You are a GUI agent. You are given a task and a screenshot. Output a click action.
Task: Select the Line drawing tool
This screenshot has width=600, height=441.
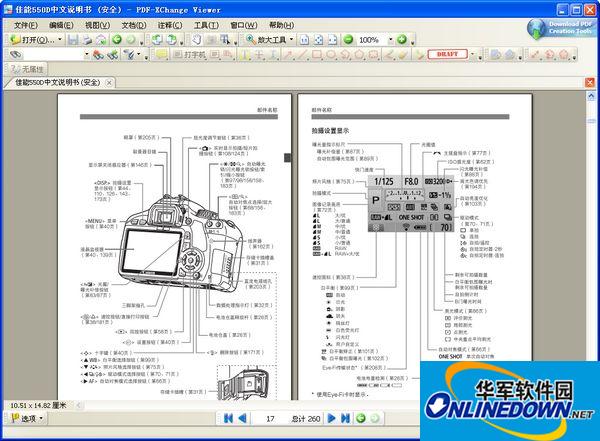(302, 55)
